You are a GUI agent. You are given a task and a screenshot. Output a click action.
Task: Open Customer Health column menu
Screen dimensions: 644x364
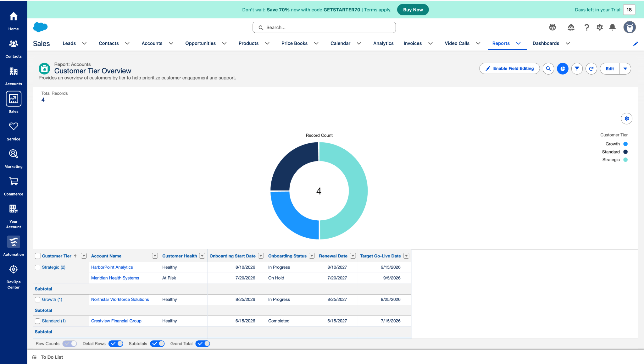click(202, 256)
